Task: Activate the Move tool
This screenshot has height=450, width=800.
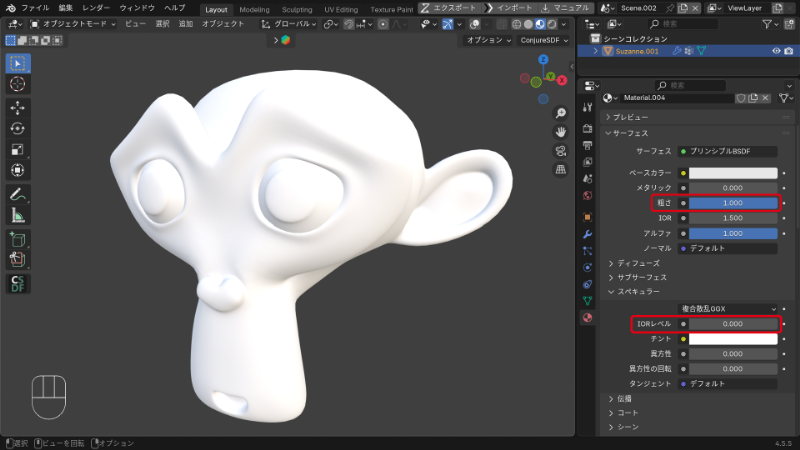Action: point(18,107)
